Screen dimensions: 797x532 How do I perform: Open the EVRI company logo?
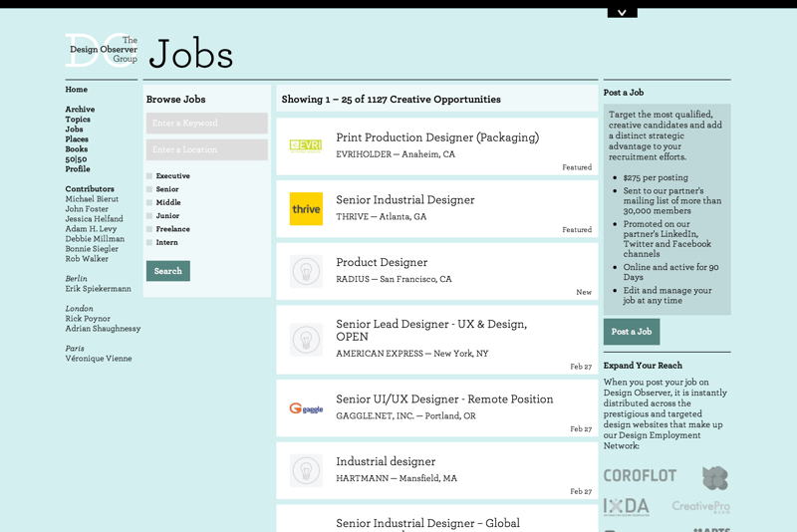click(306, 145)
